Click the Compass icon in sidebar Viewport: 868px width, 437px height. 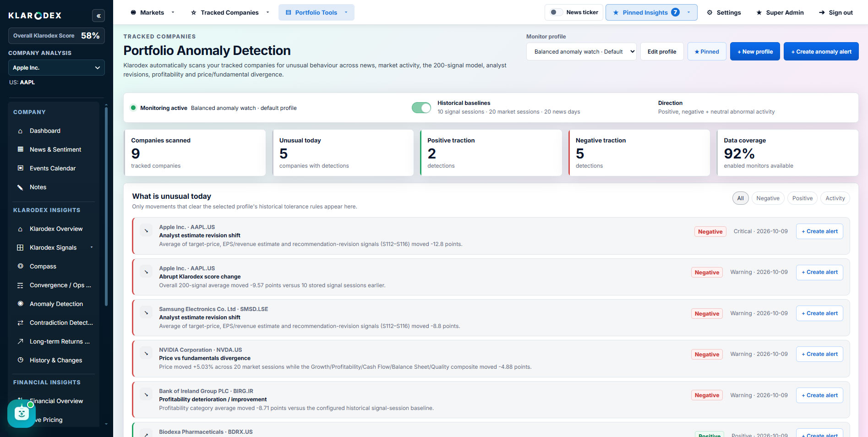point(20,267)
